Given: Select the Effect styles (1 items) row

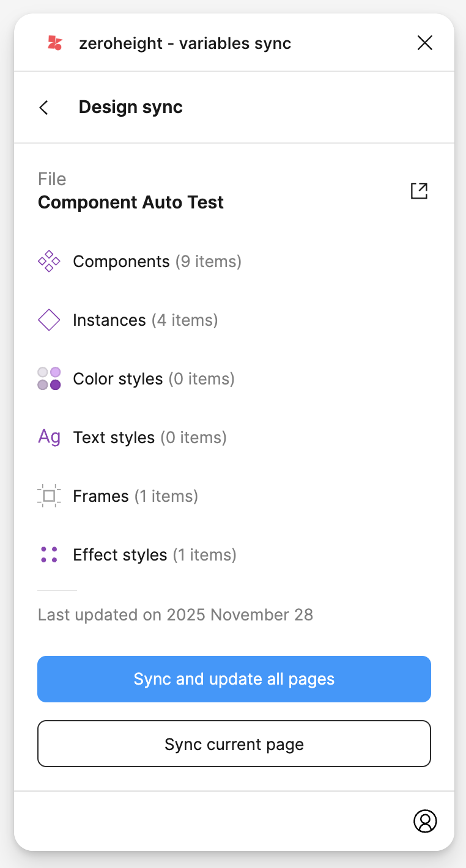Looking at the screenshot, I should (155, 555).
